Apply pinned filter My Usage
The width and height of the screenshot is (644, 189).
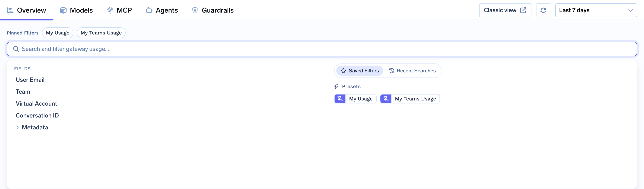pos(58,33)
